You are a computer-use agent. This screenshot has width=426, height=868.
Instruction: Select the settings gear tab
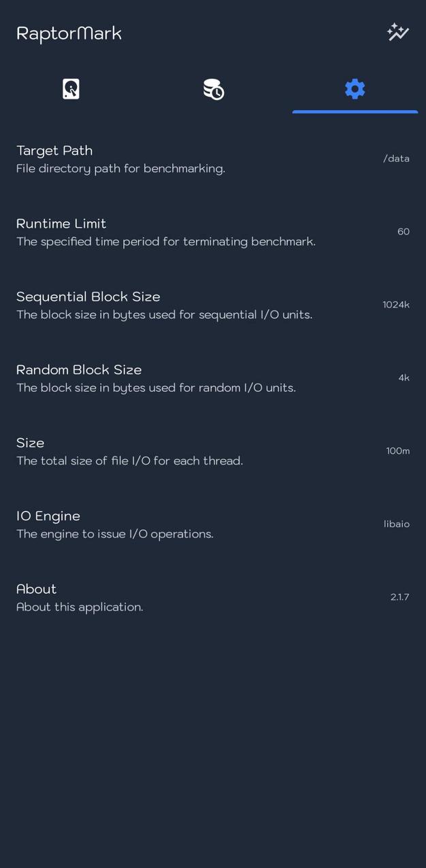pos(355,89)
